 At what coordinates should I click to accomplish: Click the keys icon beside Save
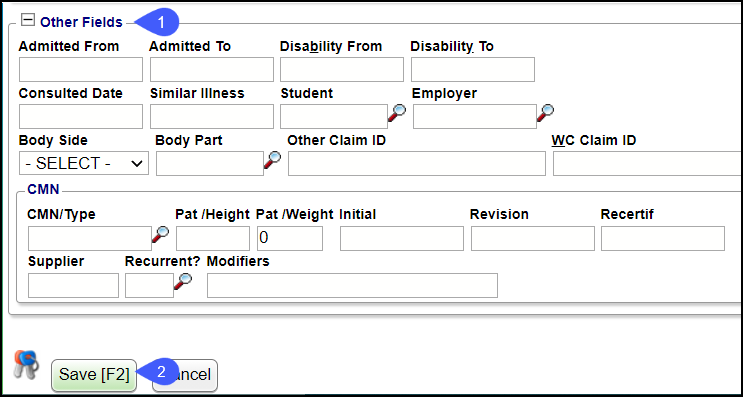(x=26, y=364)
